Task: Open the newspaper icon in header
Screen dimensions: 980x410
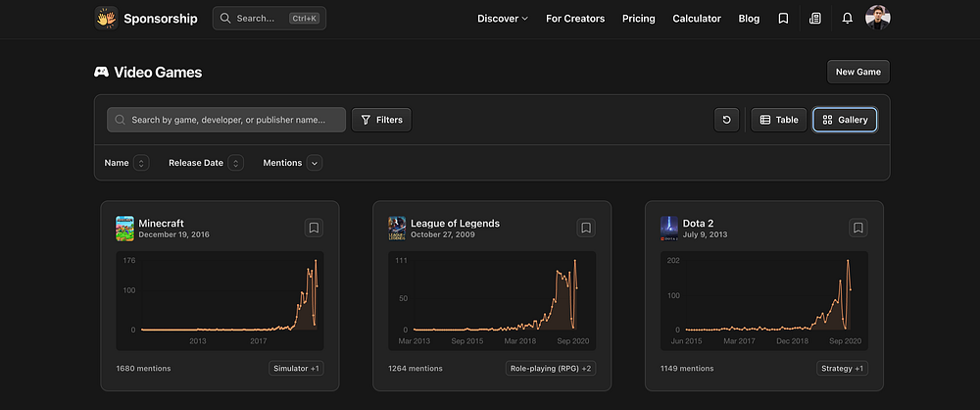Action: point(815,19)
